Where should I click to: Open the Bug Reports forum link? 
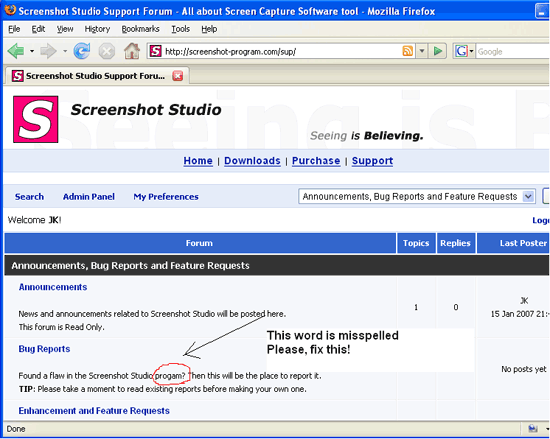44,349
